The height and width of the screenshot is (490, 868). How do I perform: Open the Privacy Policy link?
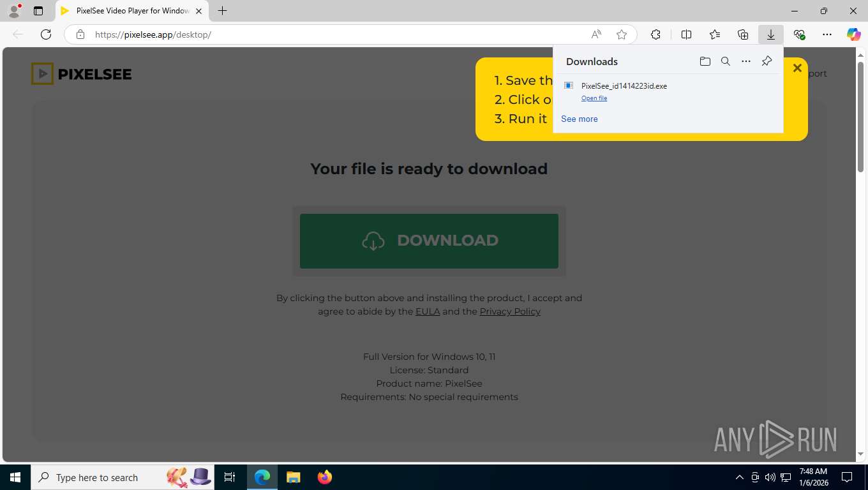pyautogui.click(x=510, y=311)
